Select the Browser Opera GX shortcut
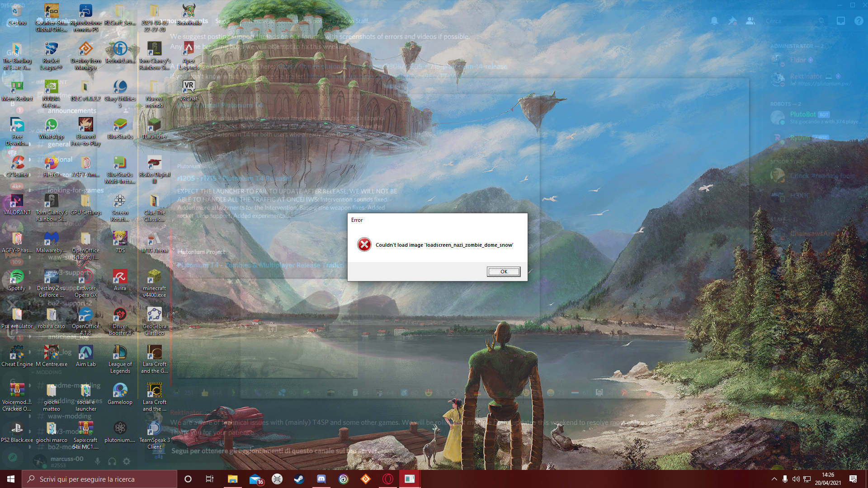 [85, 284]
